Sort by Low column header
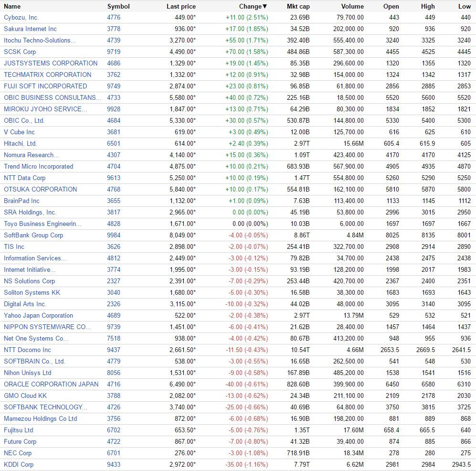This screenshot has width=476, height=471. [465, 6]
